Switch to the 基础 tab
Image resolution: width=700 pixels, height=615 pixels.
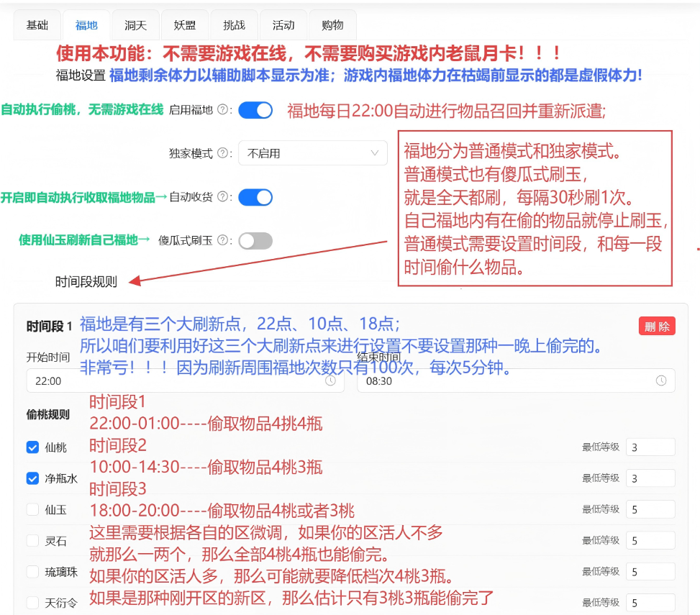pos(37,25)
